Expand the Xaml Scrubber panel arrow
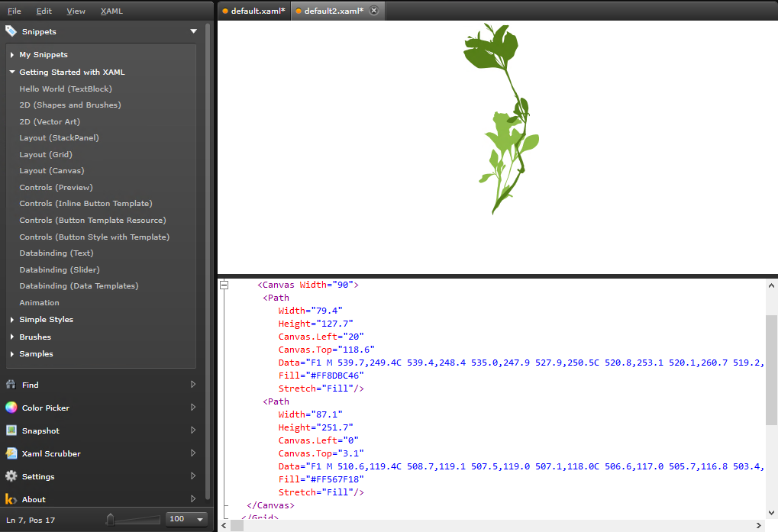This screenshot has width=778, height=532. click(x=193, y=453)
